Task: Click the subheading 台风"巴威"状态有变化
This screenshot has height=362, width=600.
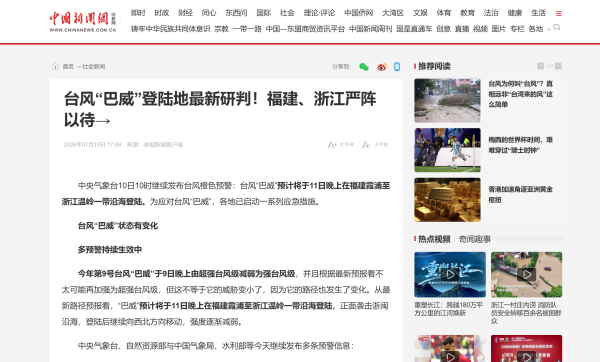Action: 118,226
